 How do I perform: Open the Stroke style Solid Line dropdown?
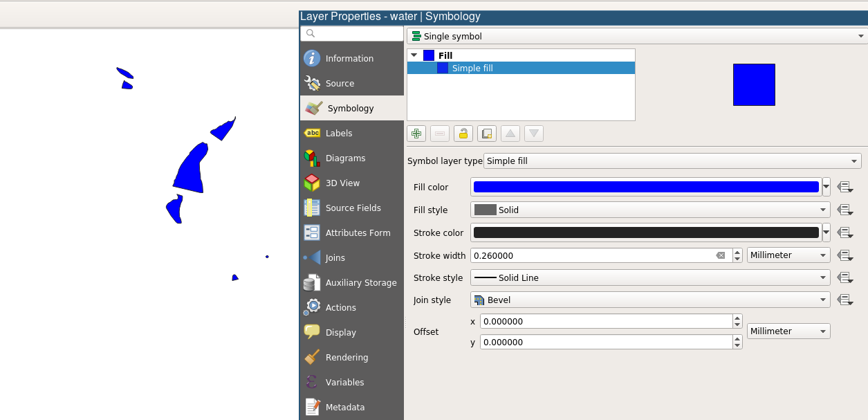(x=650, y=277)
